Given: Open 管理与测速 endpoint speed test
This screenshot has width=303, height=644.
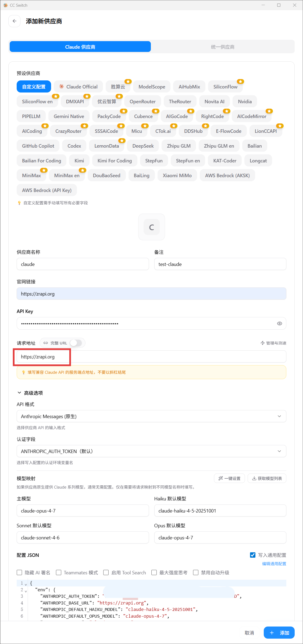Looking at the screenshot, I should 273,343.
